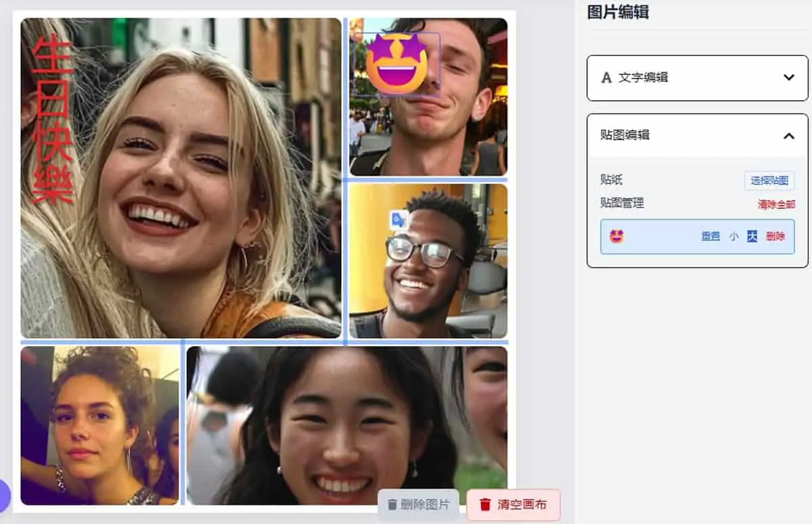Screen dimensions: 812x524
Task: Select the glasses man photo in the collage
Action: [x=428, y=261]
